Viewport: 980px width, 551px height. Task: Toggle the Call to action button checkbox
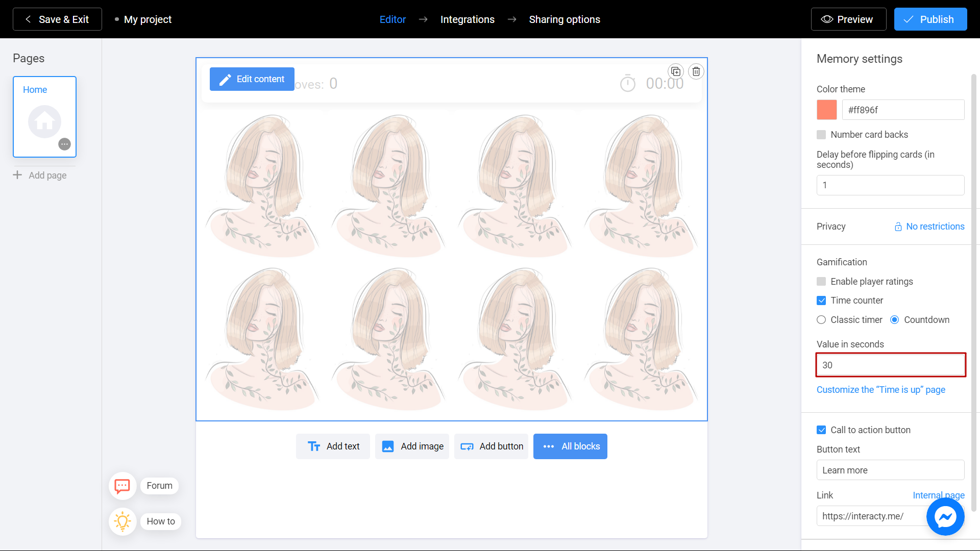pyautogui.click(x=821, y=430)
